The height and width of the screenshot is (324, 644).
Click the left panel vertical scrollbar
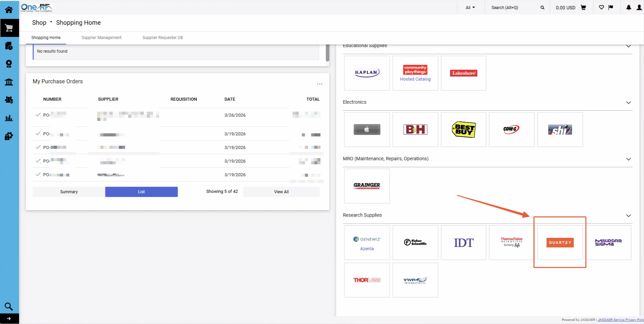tap(327, 53)
